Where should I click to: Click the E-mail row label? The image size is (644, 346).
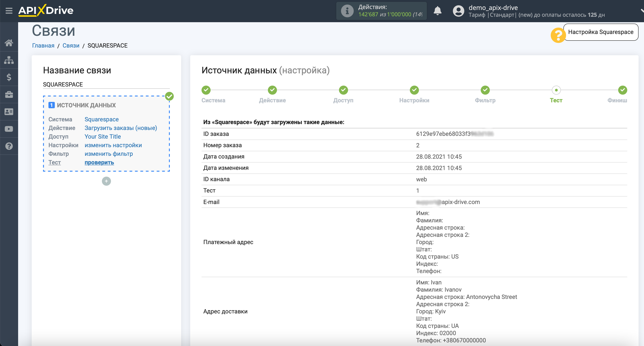[211, 202]
